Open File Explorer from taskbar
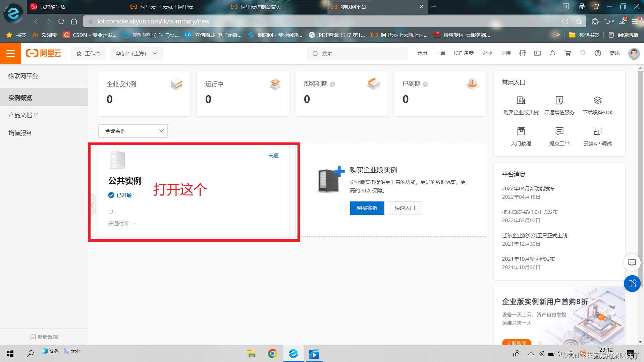This screenshot has height=362, width=644. (x=252, y=354)
